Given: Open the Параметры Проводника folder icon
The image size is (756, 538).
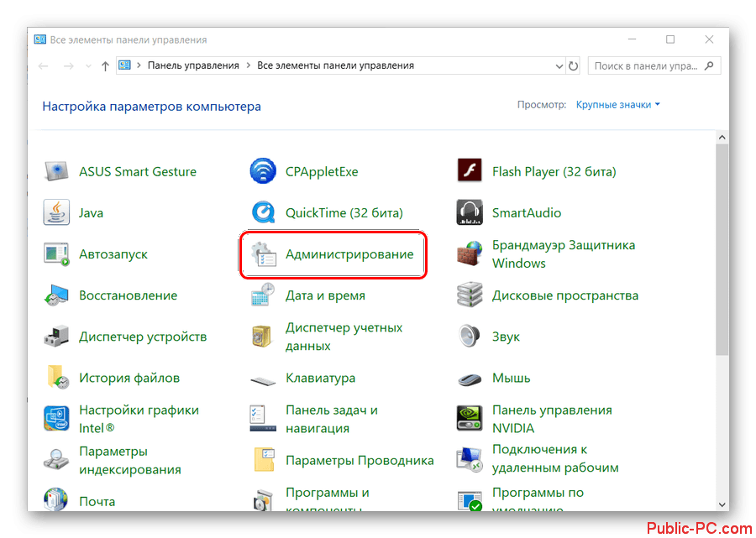Looking at the screenshot, I should click(x=264, y=460).
